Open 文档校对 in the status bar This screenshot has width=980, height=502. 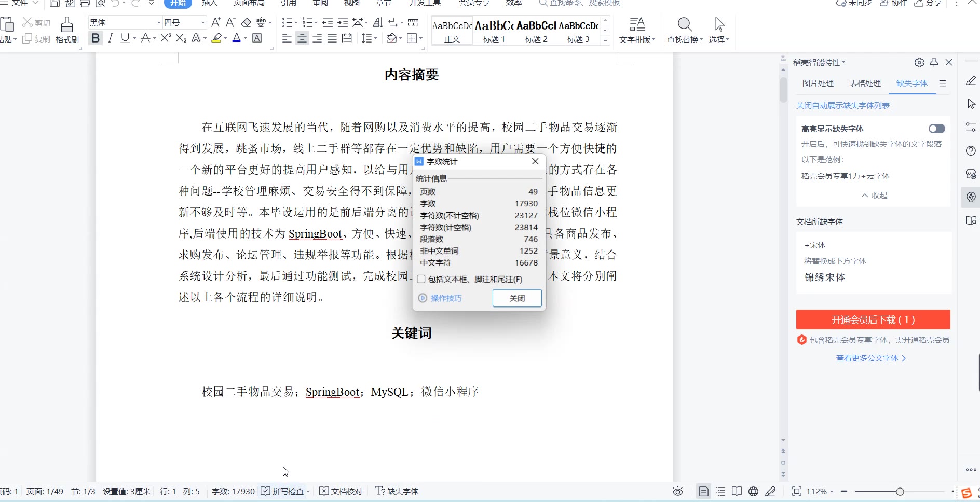click(x=341, y=491)
